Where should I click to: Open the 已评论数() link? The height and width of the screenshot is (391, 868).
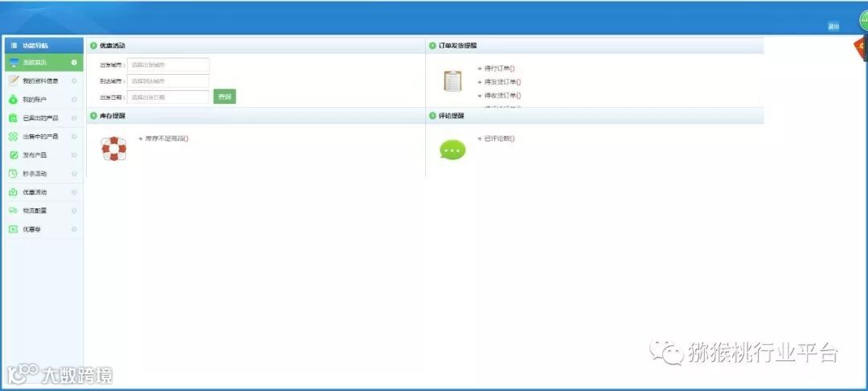point(499,138)
